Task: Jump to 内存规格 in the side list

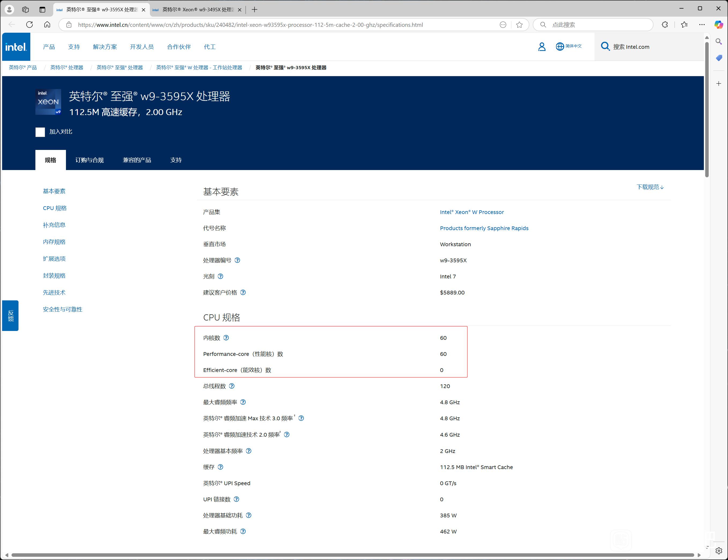Action: click(54, 242)
